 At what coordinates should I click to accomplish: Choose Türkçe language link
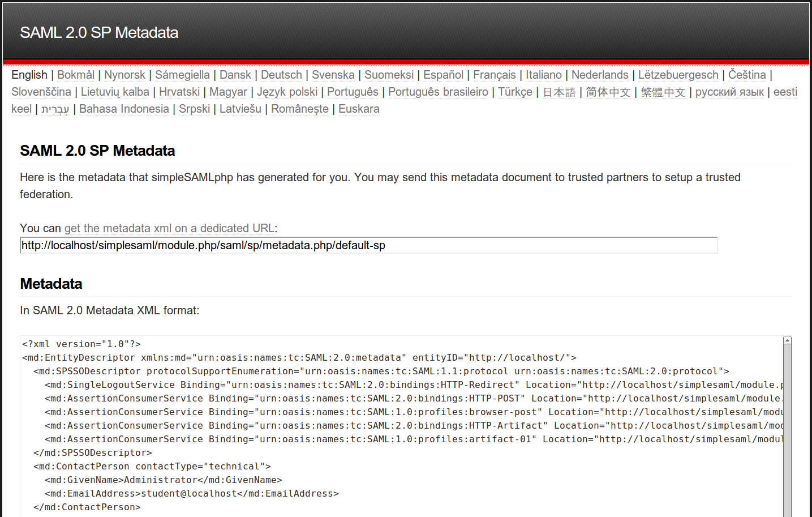(x=515, y=92)
